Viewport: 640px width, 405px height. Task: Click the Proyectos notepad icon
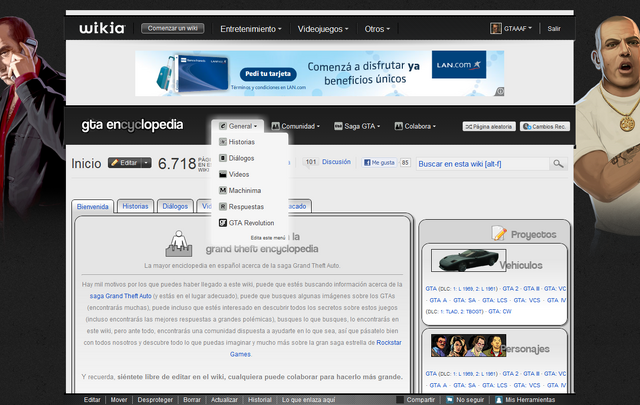[x=499, y=233]
